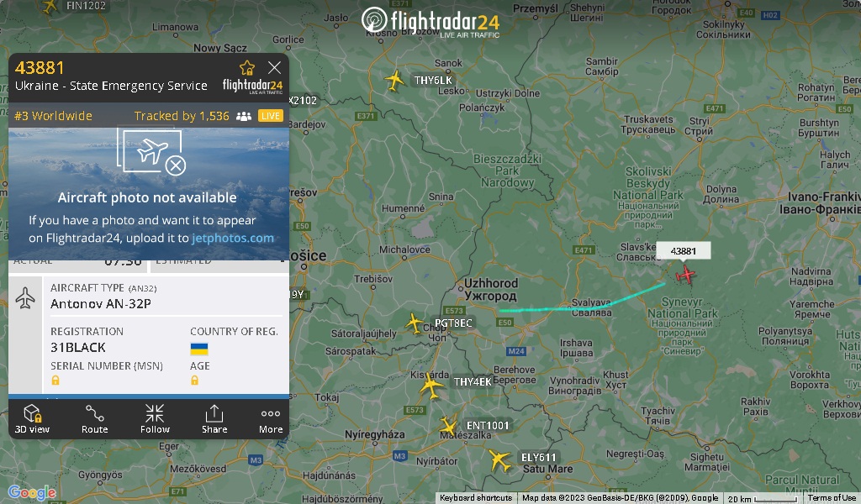Select the ENT1001 aircraft icon
861x504 pixels.
[x=448, y=426]
